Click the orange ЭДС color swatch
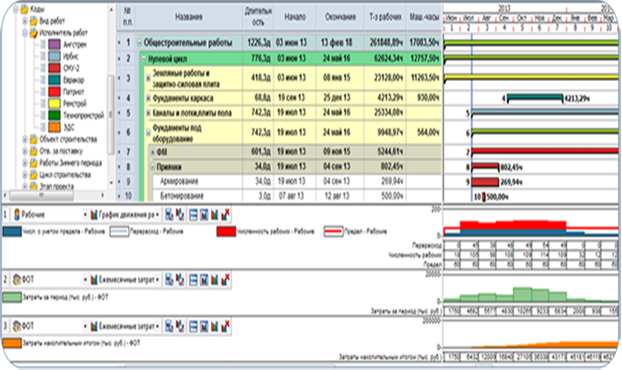Image resolution: width=622 pixels, height=370 pixels. coord(54,127)
